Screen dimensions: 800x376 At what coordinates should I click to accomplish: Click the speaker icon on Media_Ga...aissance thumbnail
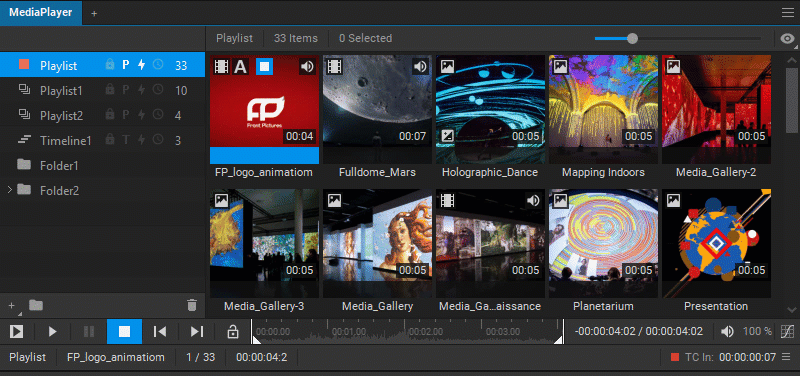pos(533,200)
